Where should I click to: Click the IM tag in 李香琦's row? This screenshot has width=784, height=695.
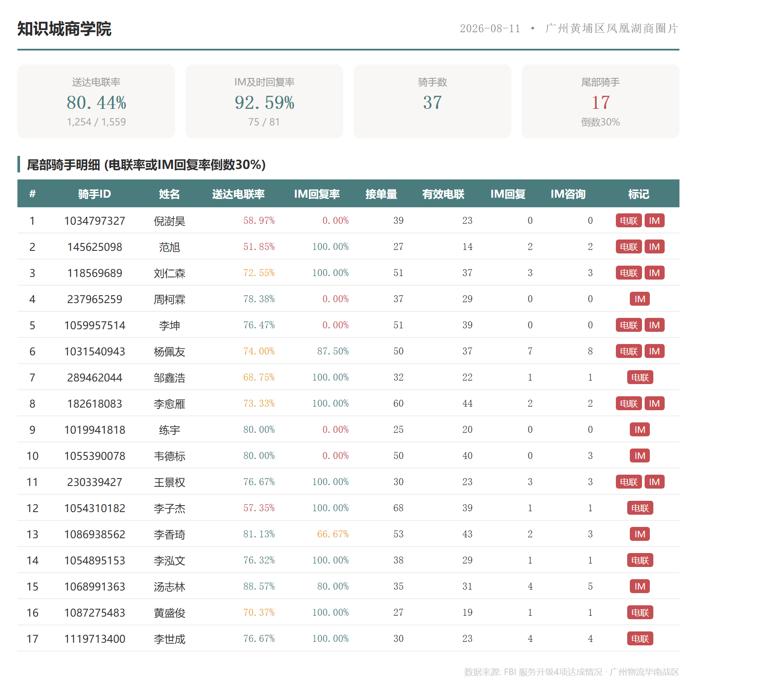(x=640, y=534)
